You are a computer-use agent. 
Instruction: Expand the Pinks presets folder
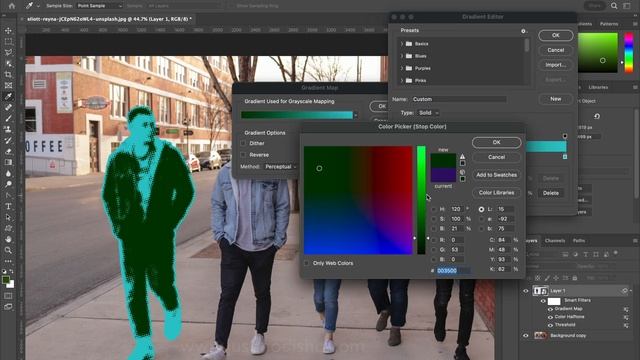coord(402,80)
